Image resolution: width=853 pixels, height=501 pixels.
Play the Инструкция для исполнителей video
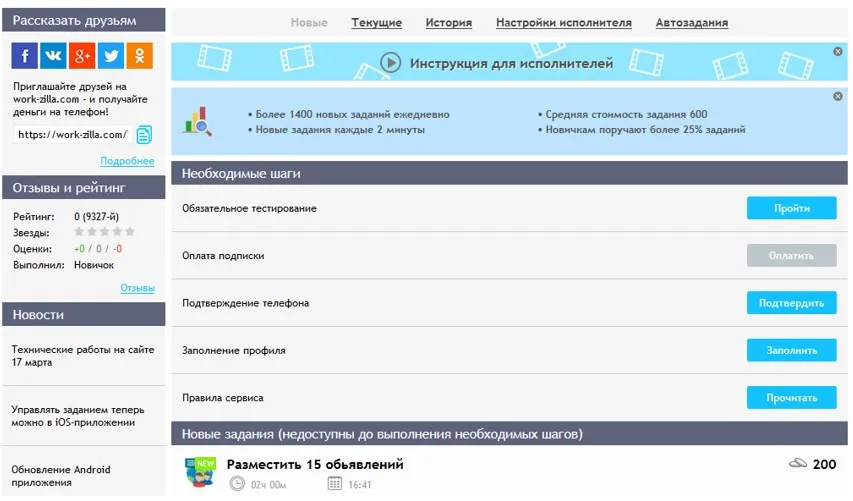coord(390,63)
